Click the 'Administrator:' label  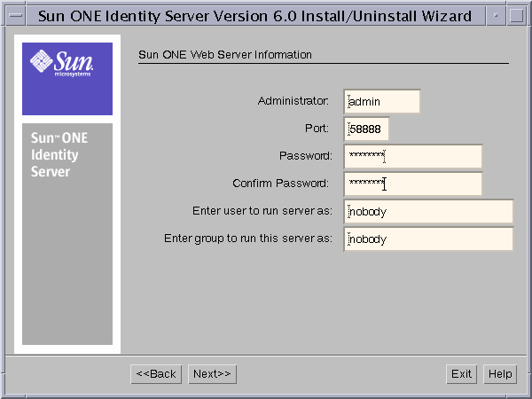click(x=293, y=101)
